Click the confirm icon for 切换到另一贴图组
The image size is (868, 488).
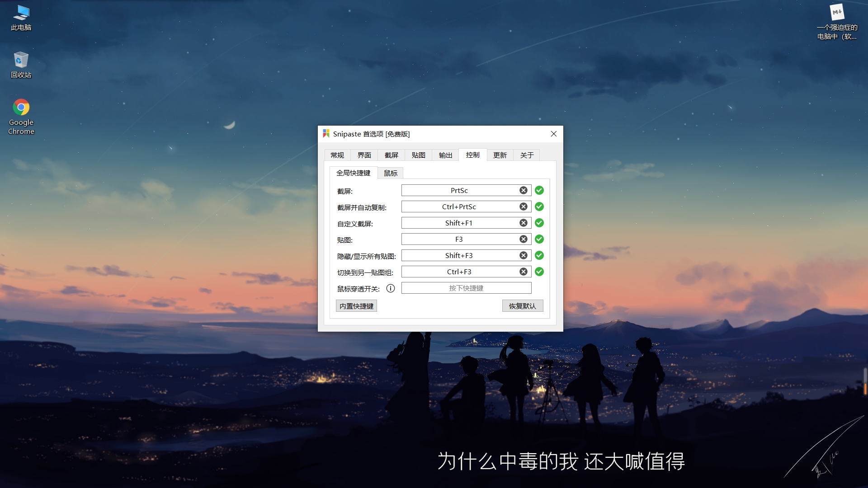(x=539, y=272)
